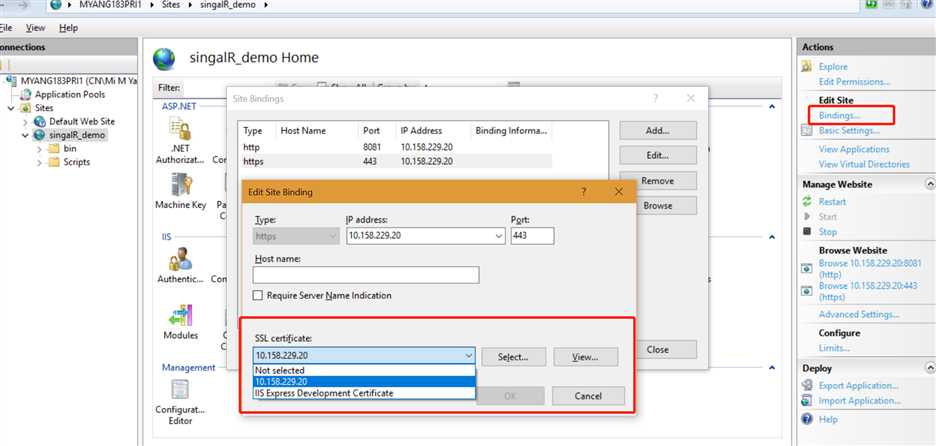Image resolution: width=936 pixels, height=446 pixels.
Task: Click the Import Application icon
Action: pyautogui.click(x=807, y=401)
